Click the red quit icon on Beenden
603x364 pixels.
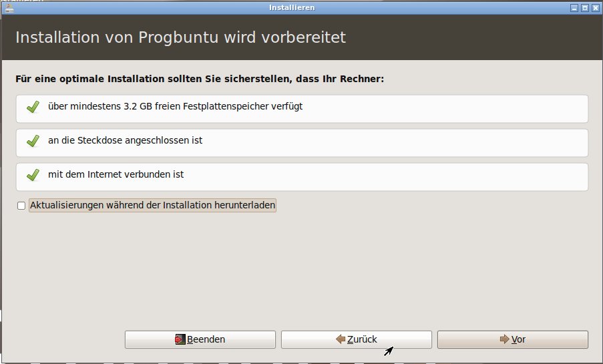coord(180,339)
